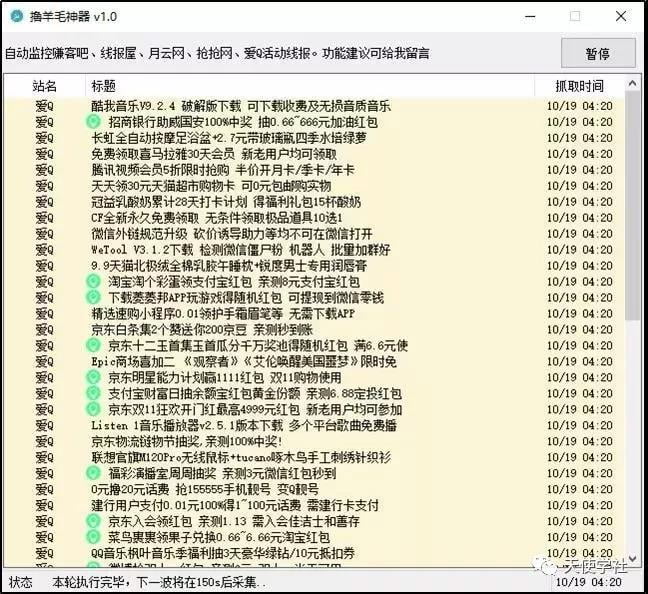Select the 建行用户支付0.01元 row
648x594 pixels.
point(314,505)
